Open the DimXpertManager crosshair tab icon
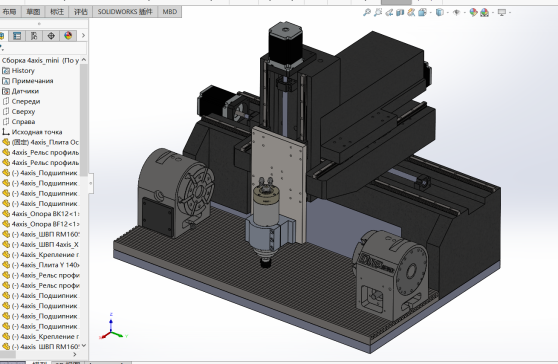This screenshot has width=558, height=364. tap(51, 36)
